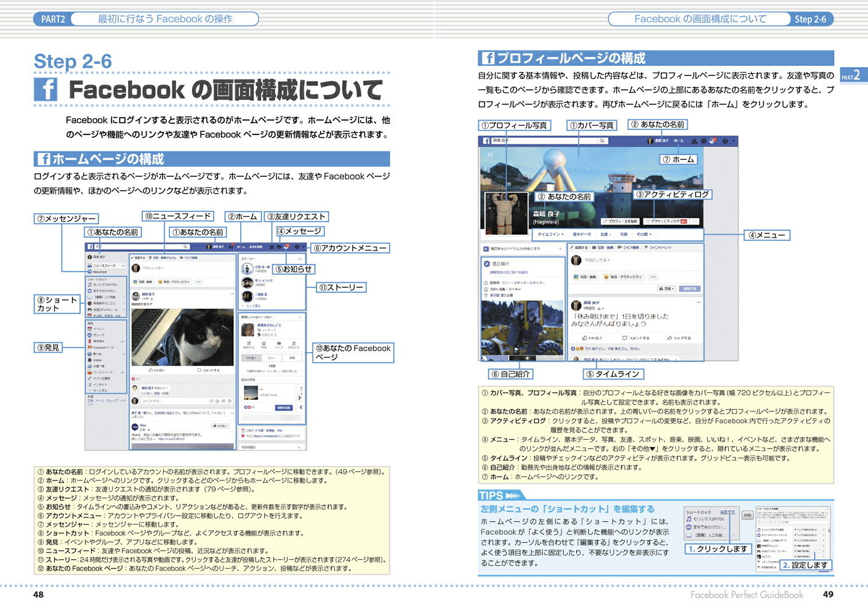Screen dimensions: 868x616
Task: Like the cat photo post with いいね!
Action: click(x=157, y=370)
